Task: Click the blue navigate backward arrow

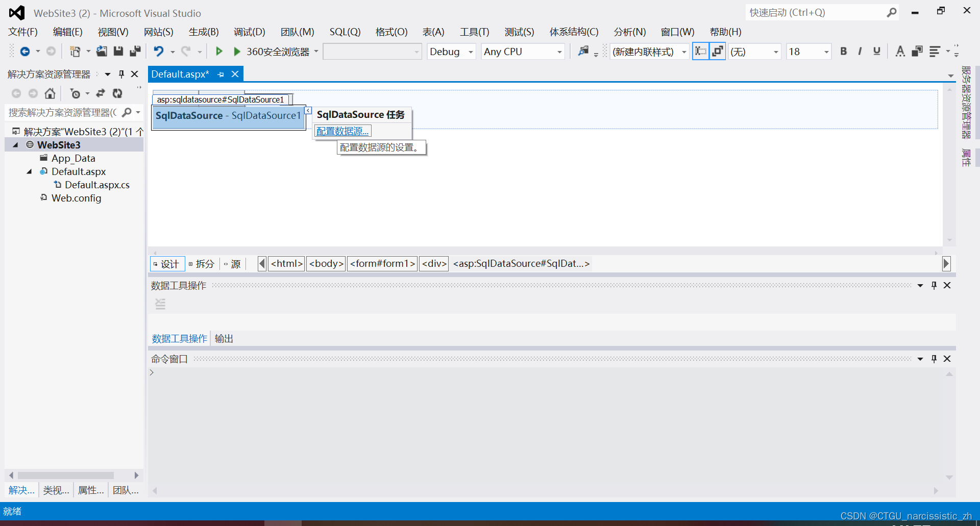Action: [24, 52]
